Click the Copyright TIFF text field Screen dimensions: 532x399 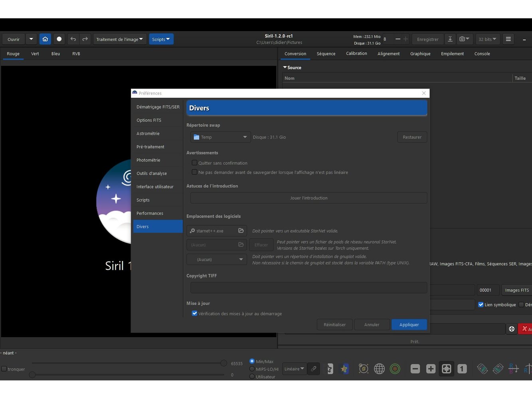click(309, 287)
